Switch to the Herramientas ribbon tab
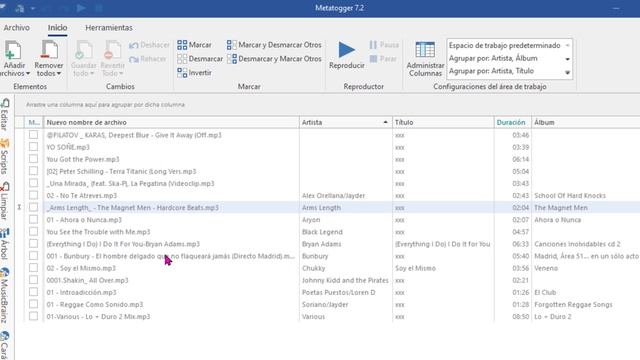Image resolution: width=640 pixels, height=360 pixels. [x=109, y=28]
